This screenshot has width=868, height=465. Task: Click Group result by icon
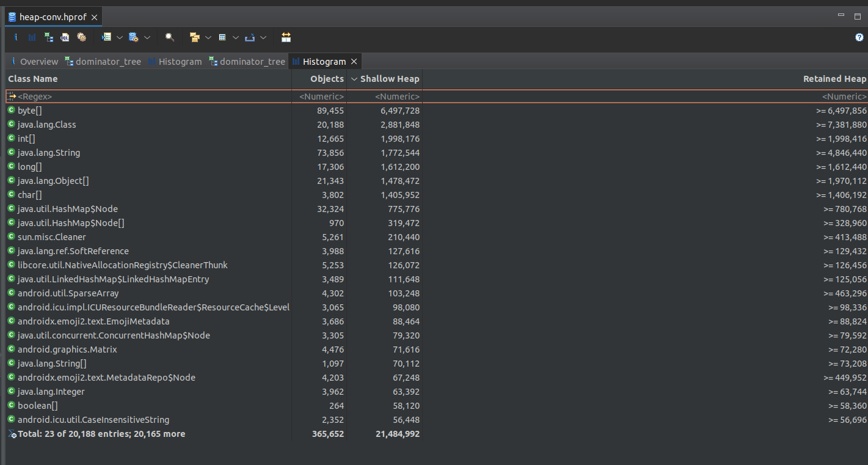(195, 37)
